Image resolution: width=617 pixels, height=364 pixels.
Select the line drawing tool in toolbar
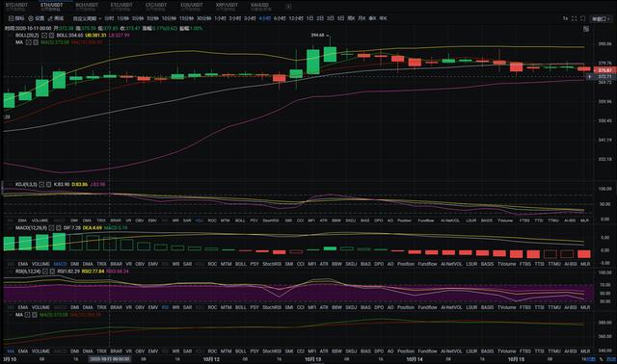pyautogui.click(x=56, y=18)
